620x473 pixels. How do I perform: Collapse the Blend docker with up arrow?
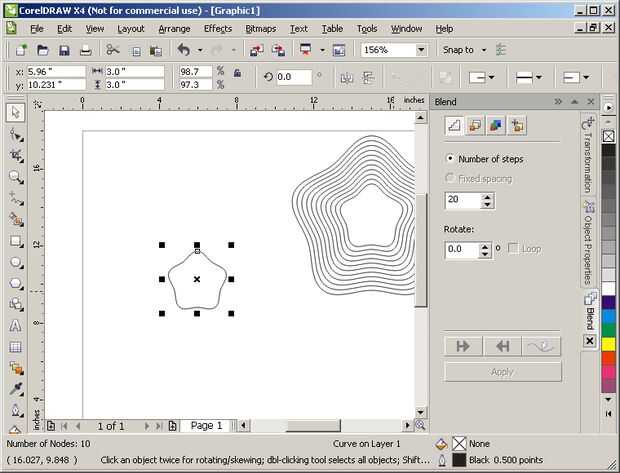575,102
